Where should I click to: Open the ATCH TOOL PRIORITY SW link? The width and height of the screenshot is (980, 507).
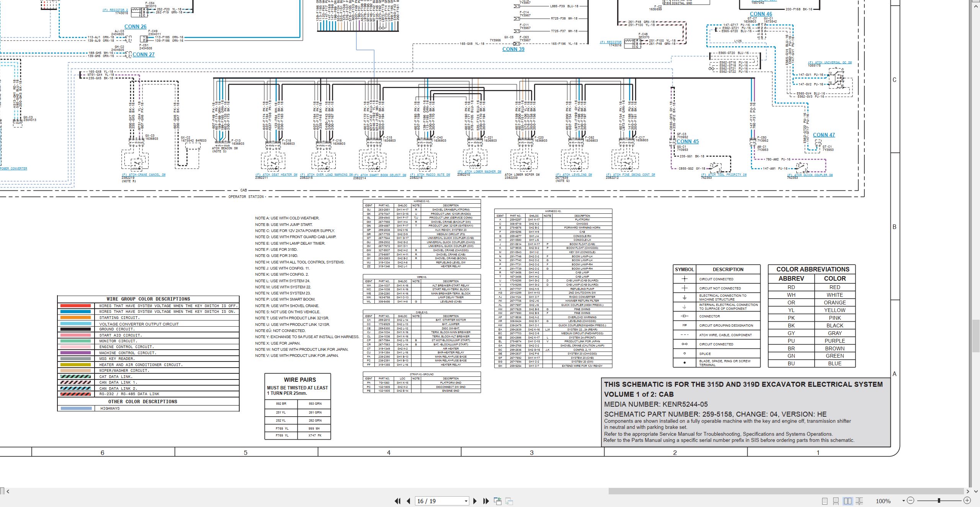pyautogui.click(x=724, y=175)
